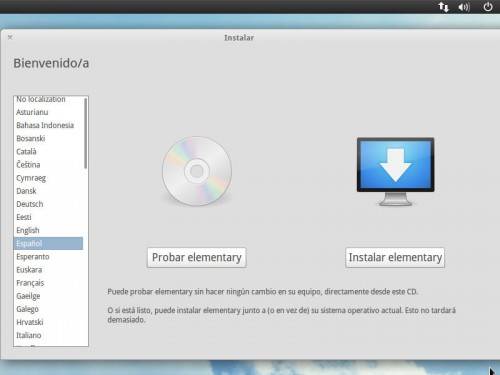The width and height of the screenshot is (500, 375).
Task: Select Dansk language
Action: 48,191
